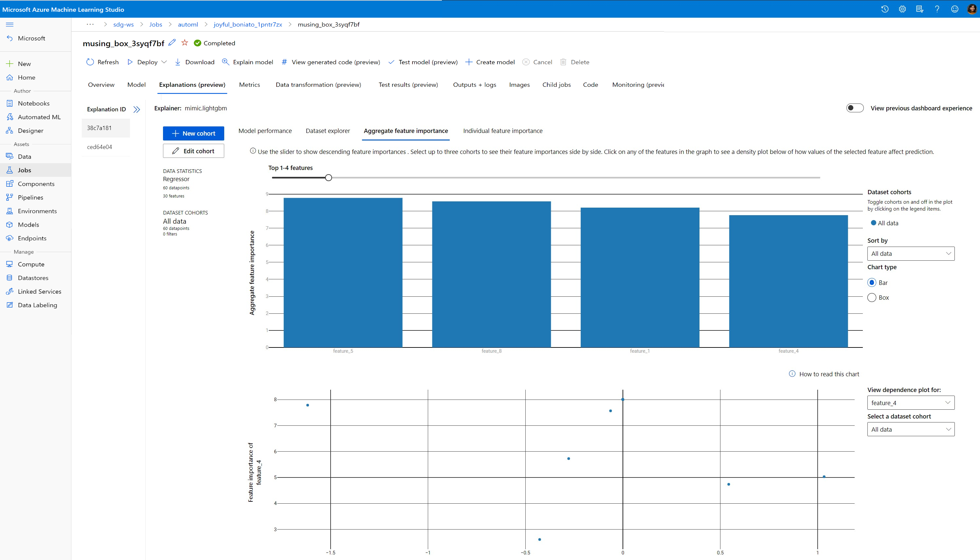980x560 pixels.
Task: Select the Bar chart type radio button
Action: pos(872,283)
